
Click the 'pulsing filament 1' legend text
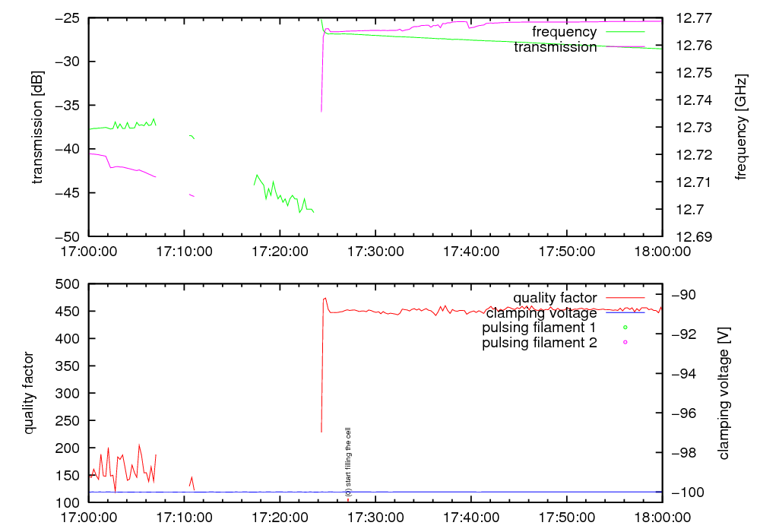click(x=539, y=328)
